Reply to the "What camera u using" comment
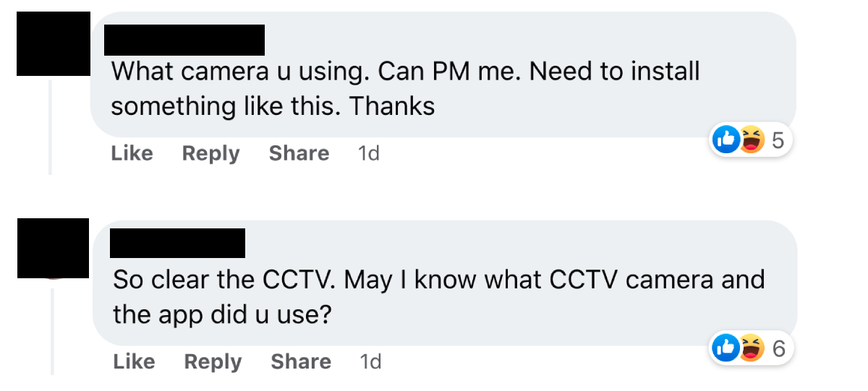 tap(210, 153)
